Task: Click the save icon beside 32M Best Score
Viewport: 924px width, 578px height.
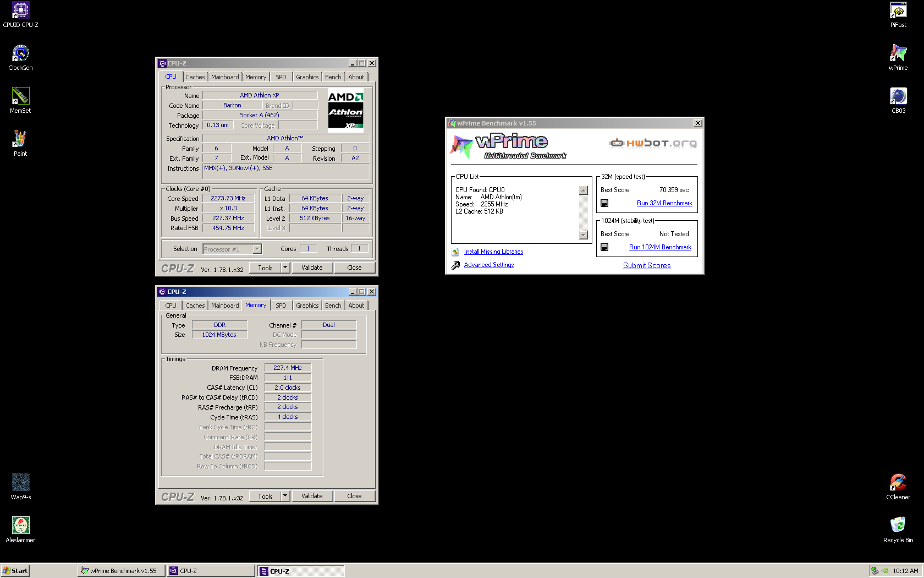Action: point(604,203)
